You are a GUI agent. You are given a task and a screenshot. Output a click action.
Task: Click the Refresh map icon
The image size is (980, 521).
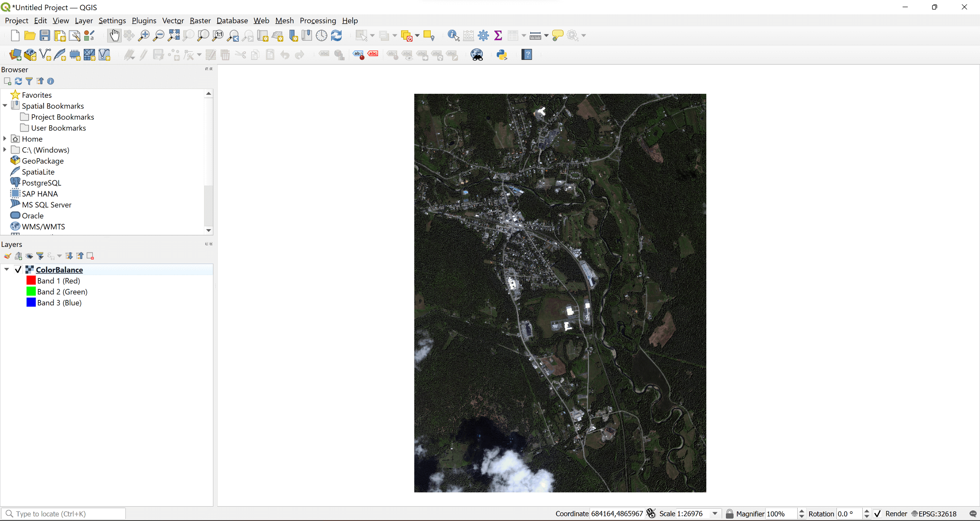tap(336, 35)
